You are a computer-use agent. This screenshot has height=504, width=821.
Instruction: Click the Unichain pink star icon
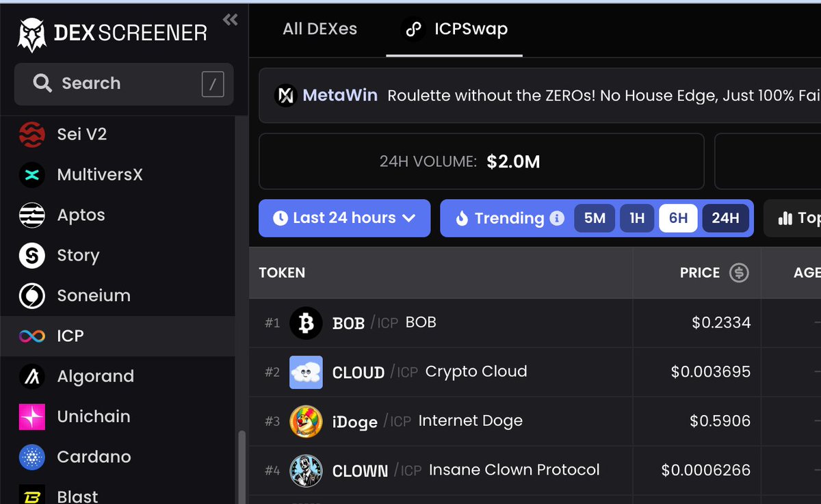pyautogui.click(x=31, y=417)
